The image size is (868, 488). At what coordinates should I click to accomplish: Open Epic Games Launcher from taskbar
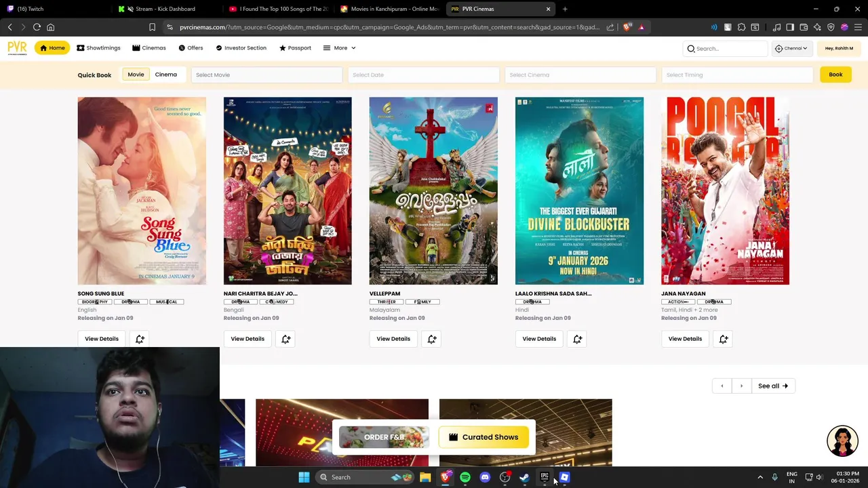[x=544, y=477]
